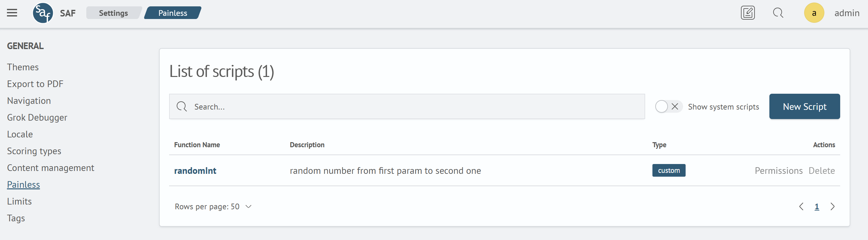Click the header search magnifier icon

click(778, 13)
